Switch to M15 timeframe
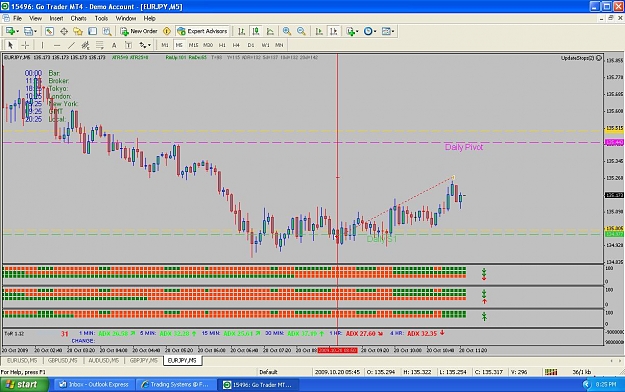This screenshot has width=625, height=392. point(193,45)
